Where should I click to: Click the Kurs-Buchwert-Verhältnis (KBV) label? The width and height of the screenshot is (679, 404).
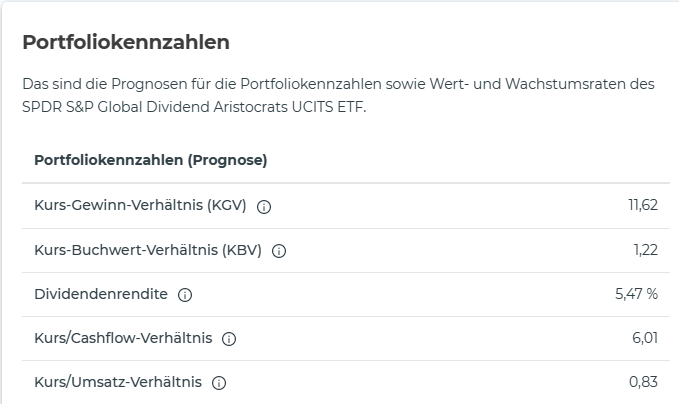pyautogui.click(x=148, y=250)
